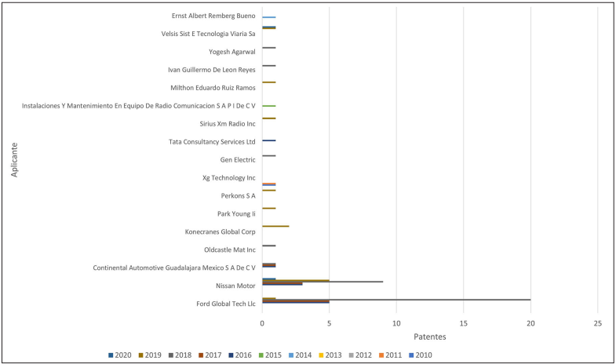The height and width of the screenshot is (364, 616).
Task: Click the Konecranes Global Corp bar
Action: coord(275,226)
